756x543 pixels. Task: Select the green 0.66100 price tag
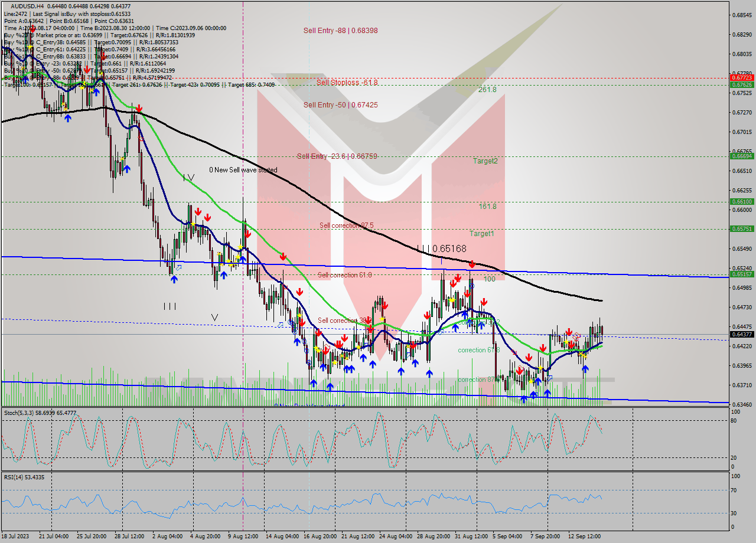(741, 202)
